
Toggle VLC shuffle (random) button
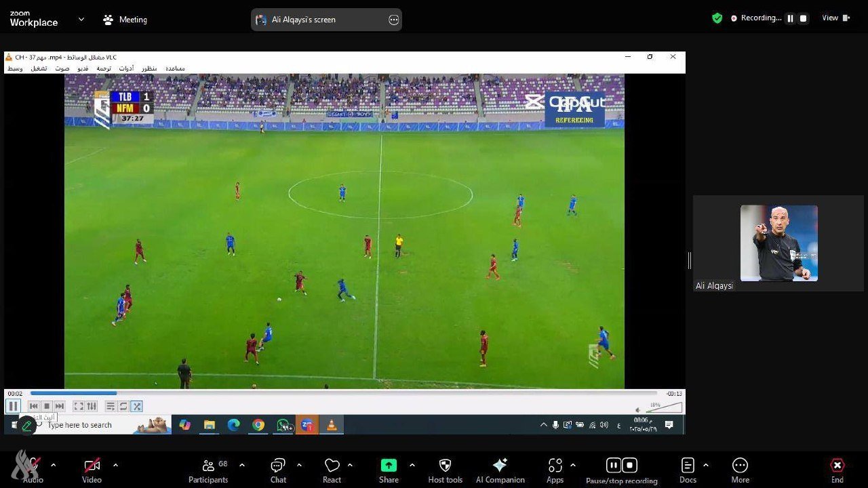tap(137, 406)
